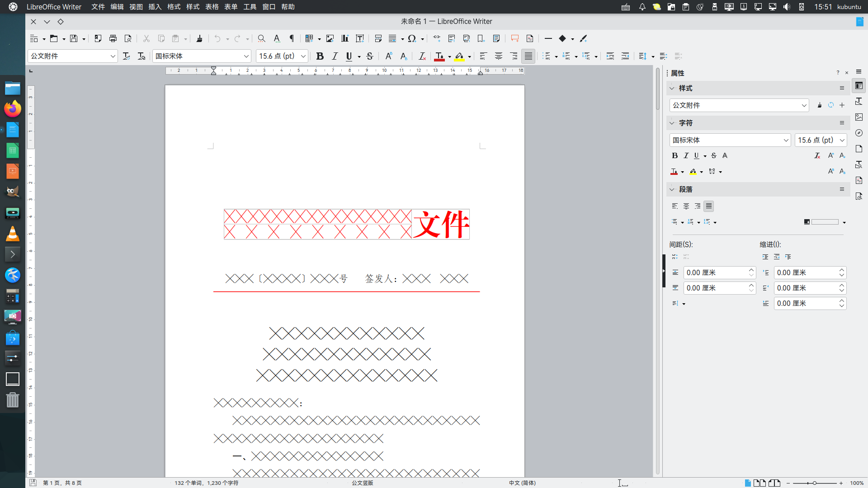Apply red font color in toolbar
868x488 pixels.
439,56
